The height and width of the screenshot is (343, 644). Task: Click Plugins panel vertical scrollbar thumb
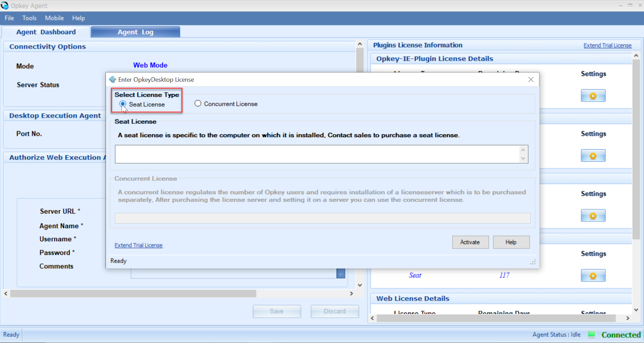point(636,149)
